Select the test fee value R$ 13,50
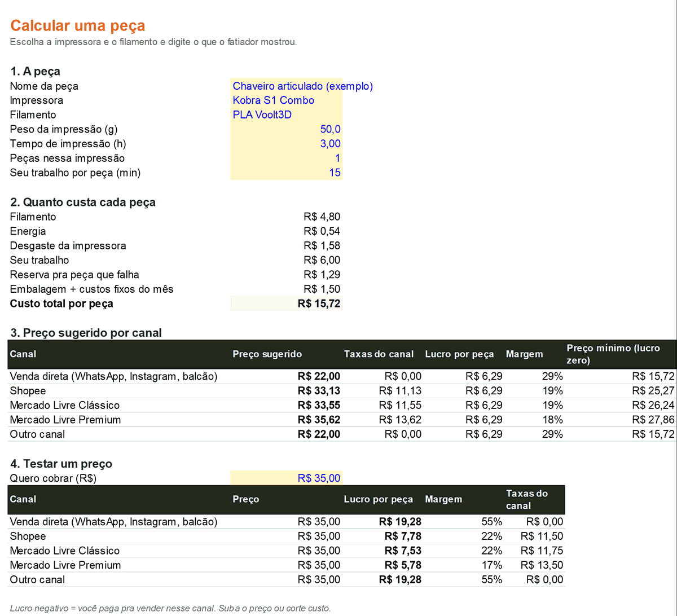The image size is (677, 616). (542, 565)
